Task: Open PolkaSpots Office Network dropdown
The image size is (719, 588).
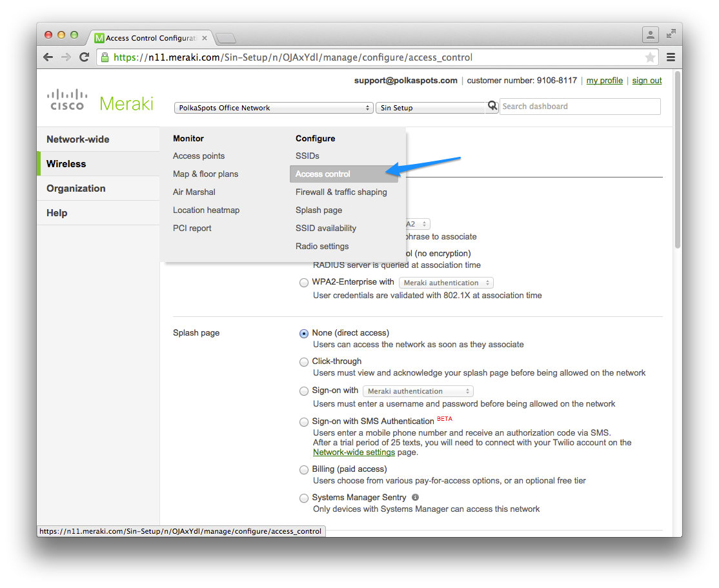Action: tap(273, 108)
